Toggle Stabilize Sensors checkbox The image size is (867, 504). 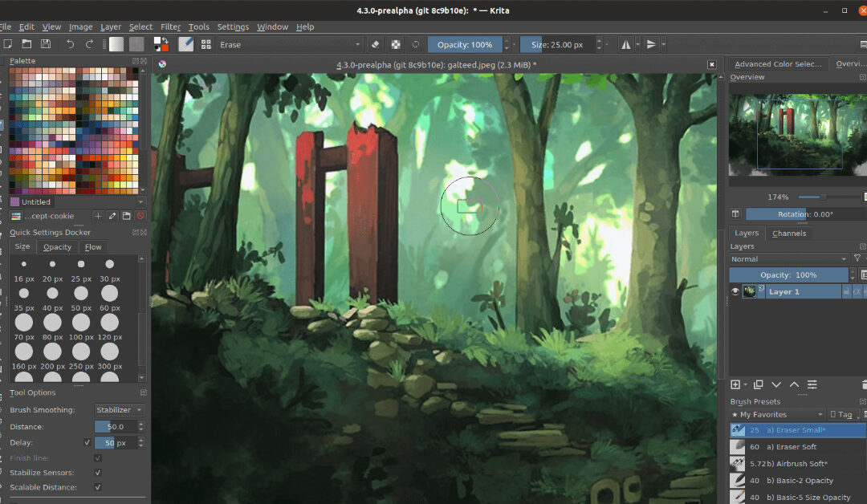pyautogui.click(x=98, y=473)
